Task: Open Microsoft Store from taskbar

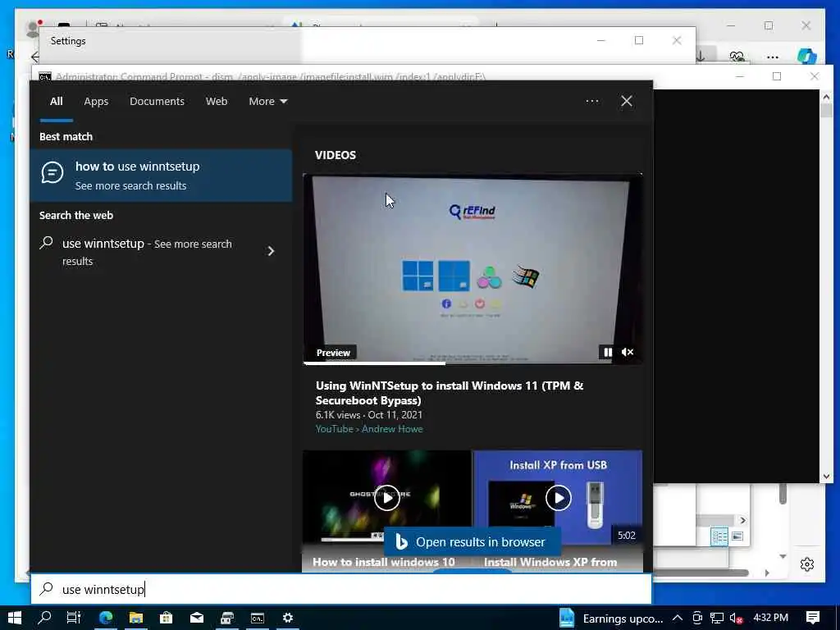Action: coord(166,619)
